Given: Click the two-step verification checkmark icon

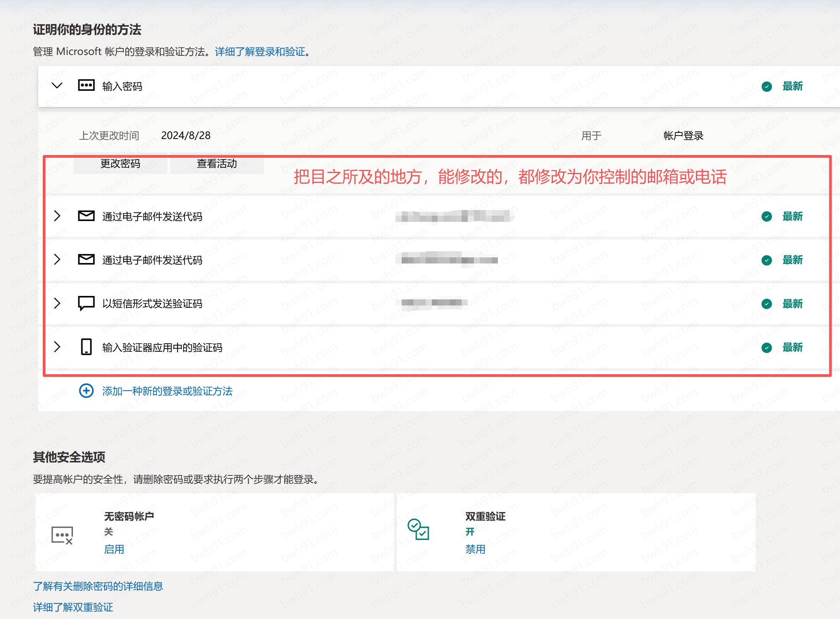Looking at the screenshot, I should [418, 529].
